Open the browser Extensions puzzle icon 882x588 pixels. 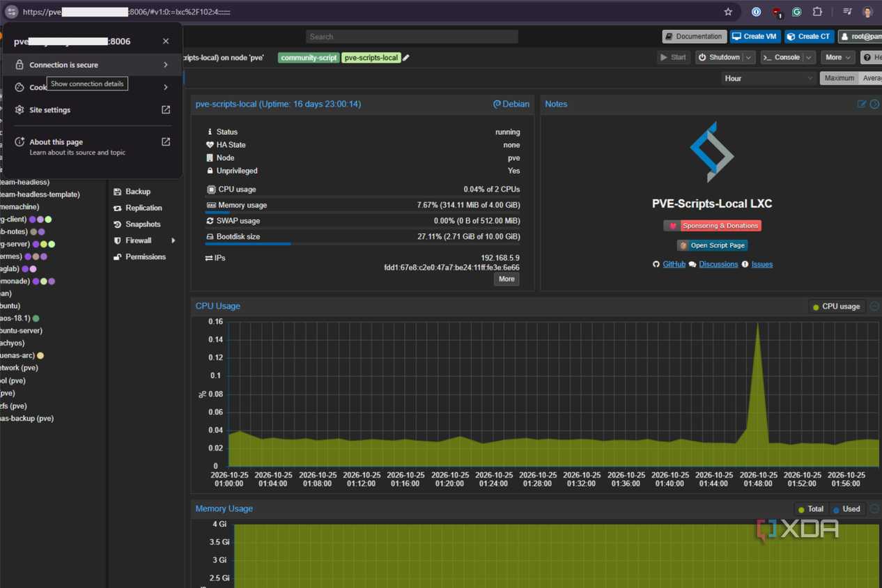tap(817, 12)
